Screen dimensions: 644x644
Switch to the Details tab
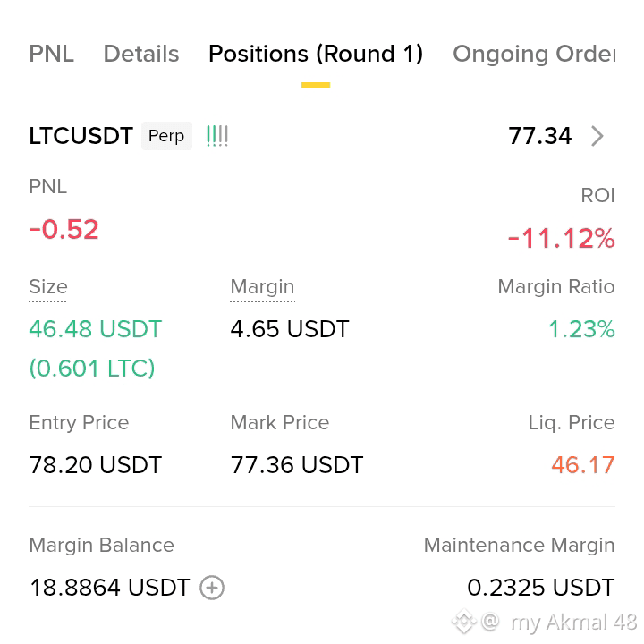point(141,54)
